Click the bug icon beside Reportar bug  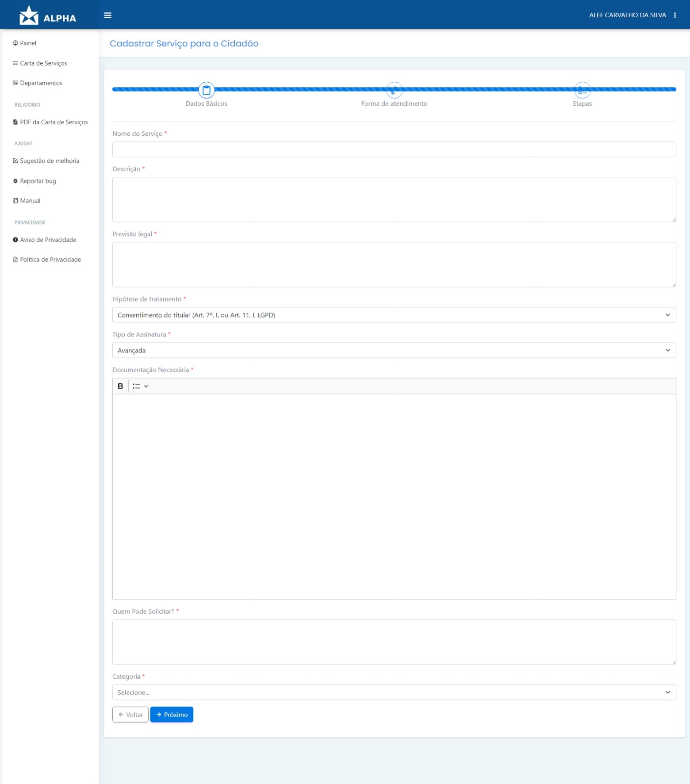[15, 181]
